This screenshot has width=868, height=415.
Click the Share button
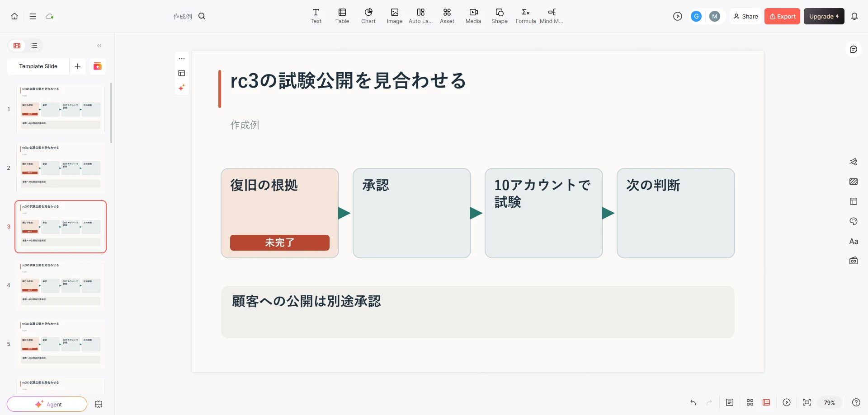pyautogui.click(x=745, y=16)
